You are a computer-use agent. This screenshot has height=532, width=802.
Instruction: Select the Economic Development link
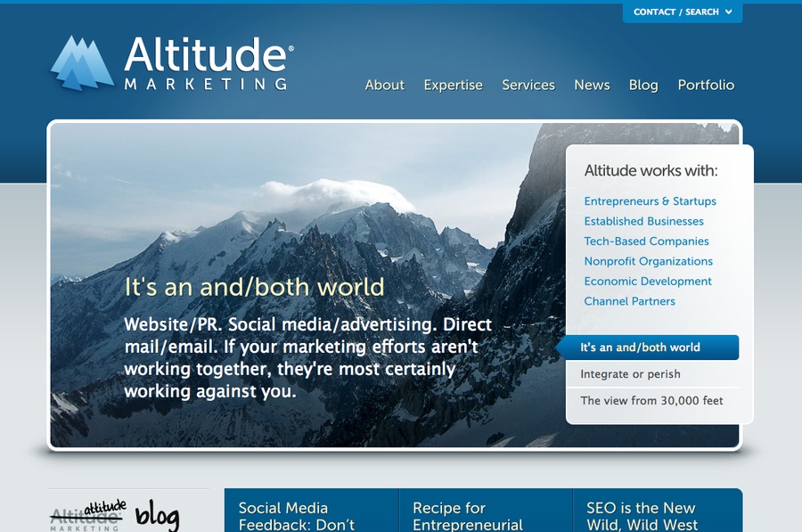tap(648, 281)
